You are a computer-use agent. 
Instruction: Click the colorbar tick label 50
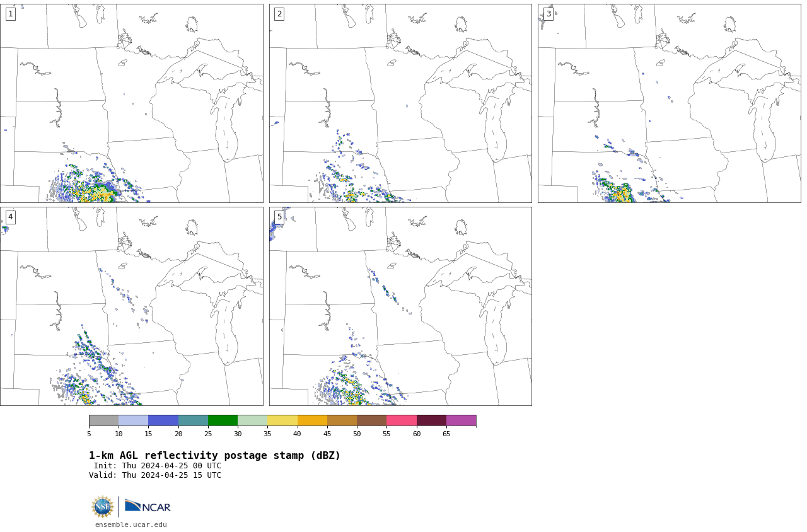tap(357, 434)
